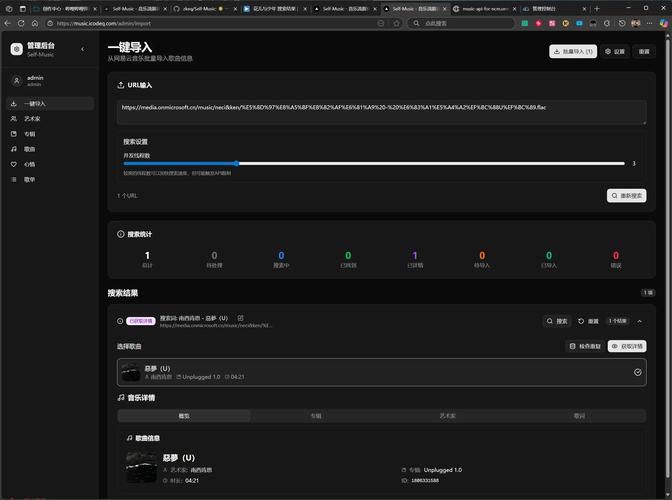Click the clock status icon beside the purple badge
Screen dimensions: 672x500
(120, 321)
